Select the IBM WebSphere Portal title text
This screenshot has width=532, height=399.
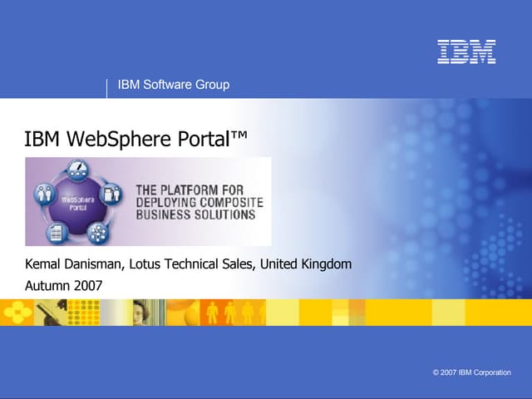click(136, 138)
